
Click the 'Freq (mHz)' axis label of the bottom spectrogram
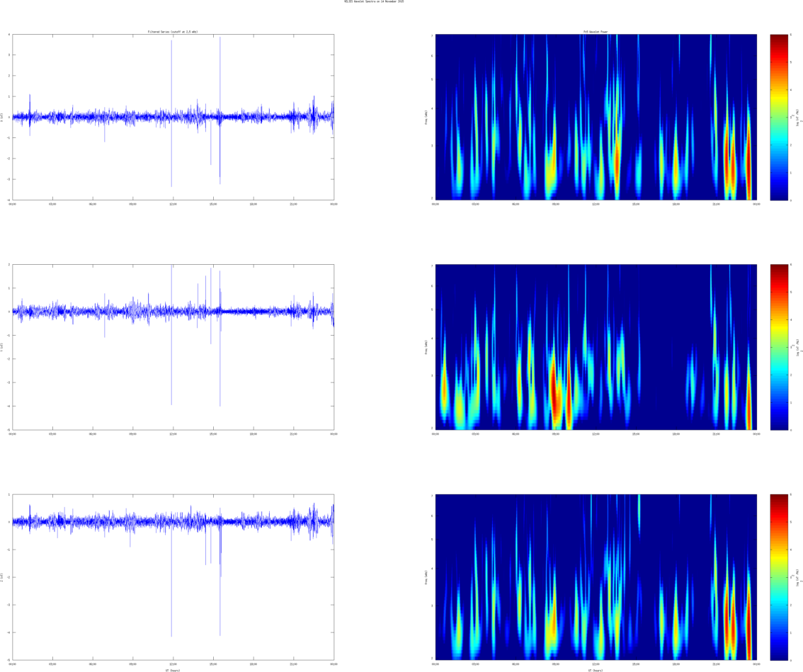pos(426,577)
